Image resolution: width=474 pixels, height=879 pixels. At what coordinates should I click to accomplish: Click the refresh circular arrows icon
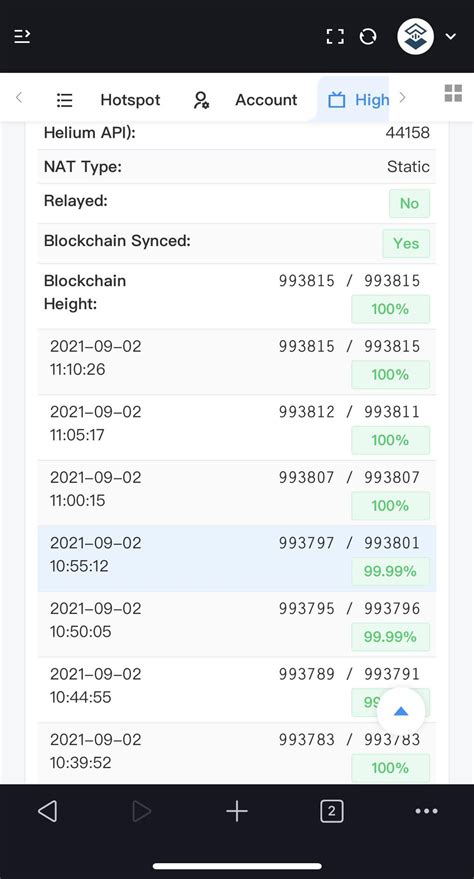368,37
